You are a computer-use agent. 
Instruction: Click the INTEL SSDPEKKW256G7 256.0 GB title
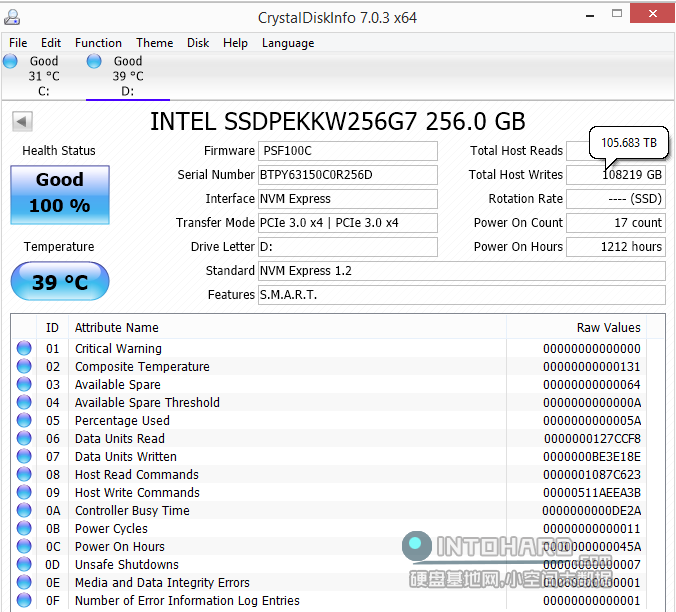pyautogui.click(x=338, y=122)
